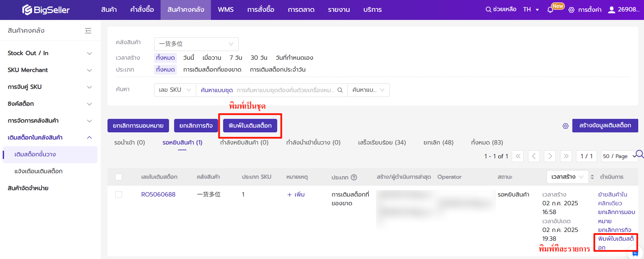Open the notifications bell
The width and height of the screenshot is (644, 259).
tap(550, 10)
